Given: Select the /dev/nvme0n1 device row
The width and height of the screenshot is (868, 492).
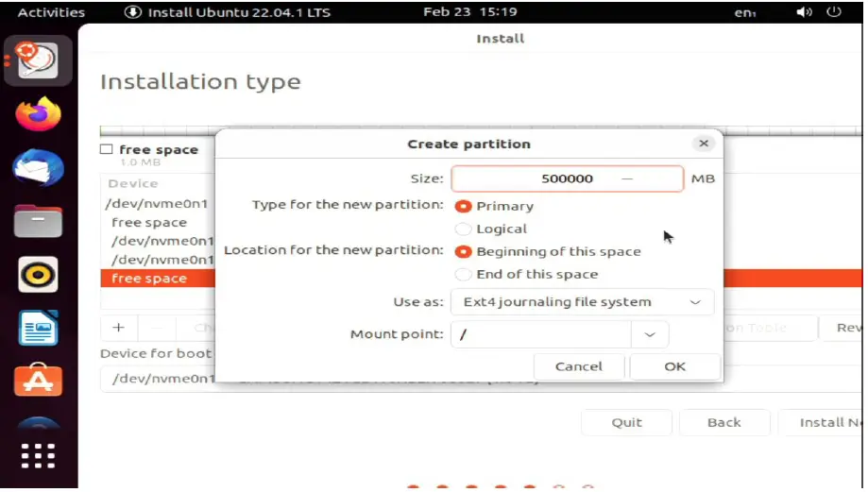Looking at the screenshot, I should pyautogui.click(x=158, y=204).
